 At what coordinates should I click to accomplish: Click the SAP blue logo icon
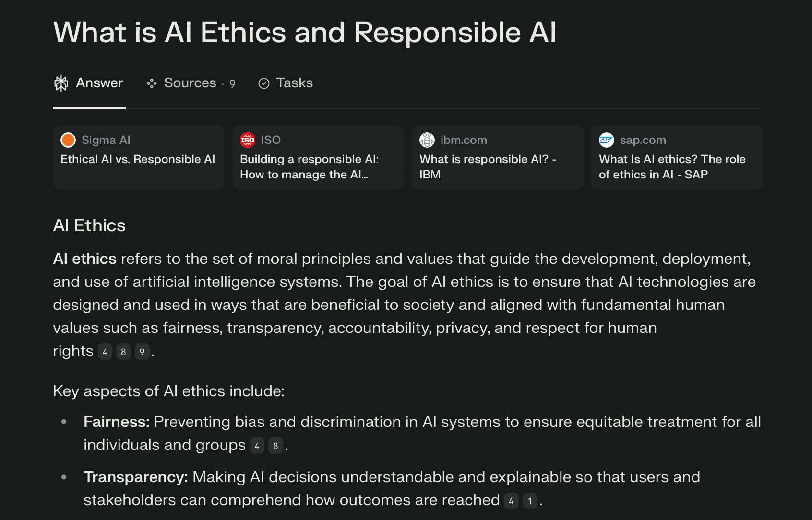coord(607,140)
